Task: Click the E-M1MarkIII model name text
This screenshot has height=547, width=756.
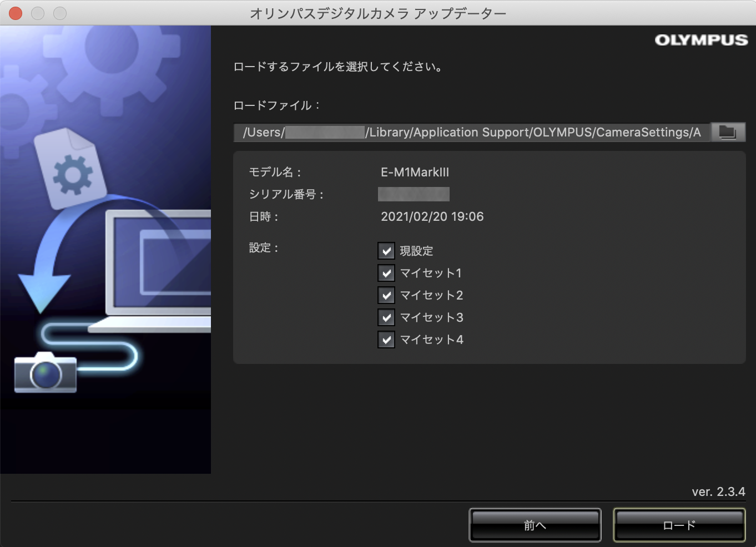Action: [x=415, y=172]
